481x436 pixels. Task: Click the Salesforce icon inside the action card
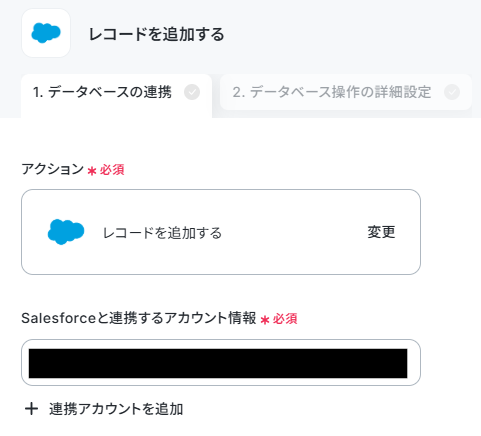click(x=66, y=232)
